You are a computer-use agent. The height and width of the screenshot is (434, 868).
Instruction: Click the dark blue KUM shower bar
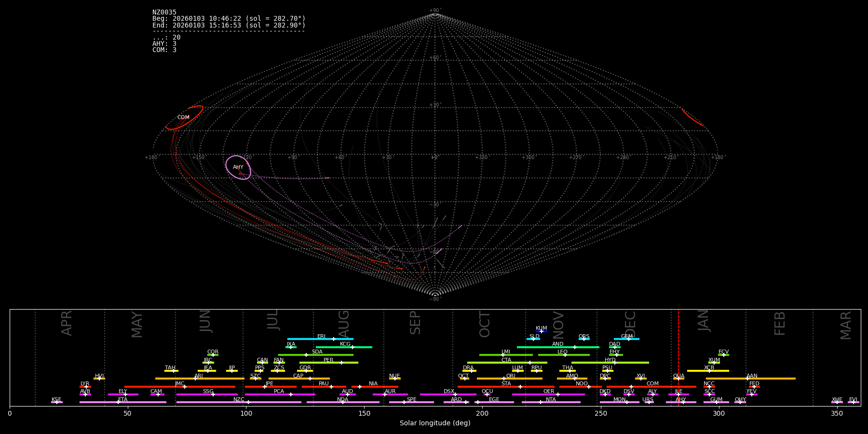pyautogui.click(x=542, y=331)
